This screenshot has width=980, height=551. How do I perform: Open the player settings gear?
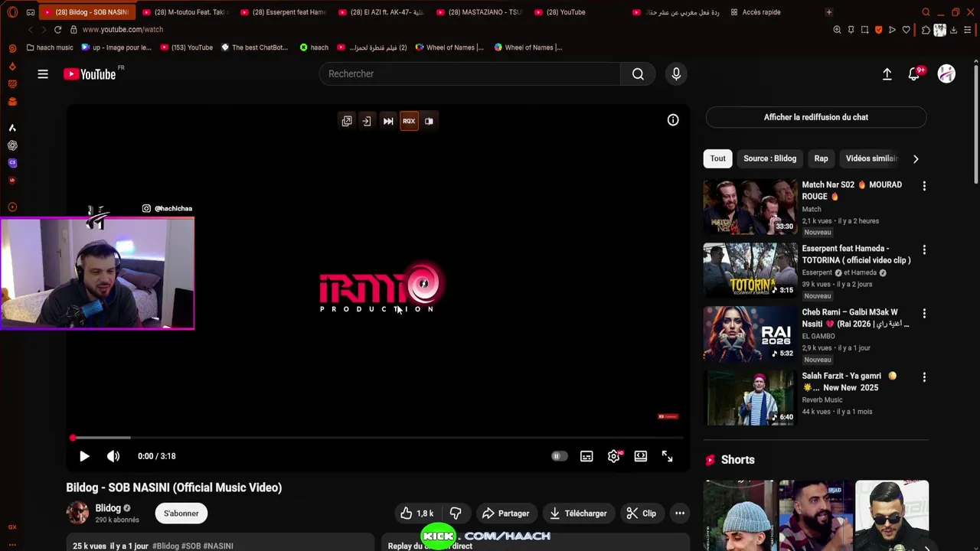(x=614, y=456)
